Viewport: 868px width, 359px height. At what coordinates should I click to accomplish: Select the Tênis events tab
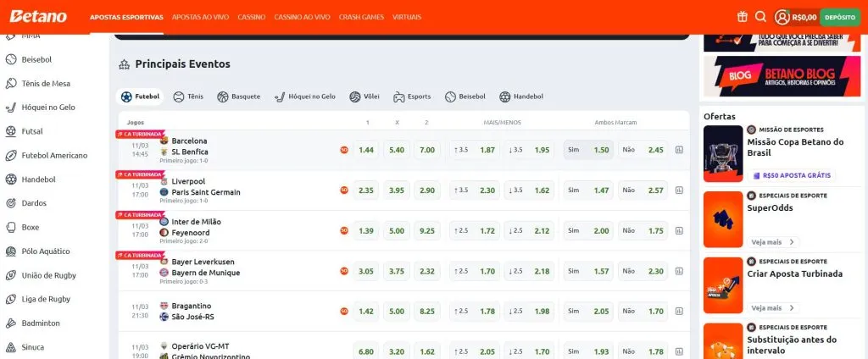point(188,97)
